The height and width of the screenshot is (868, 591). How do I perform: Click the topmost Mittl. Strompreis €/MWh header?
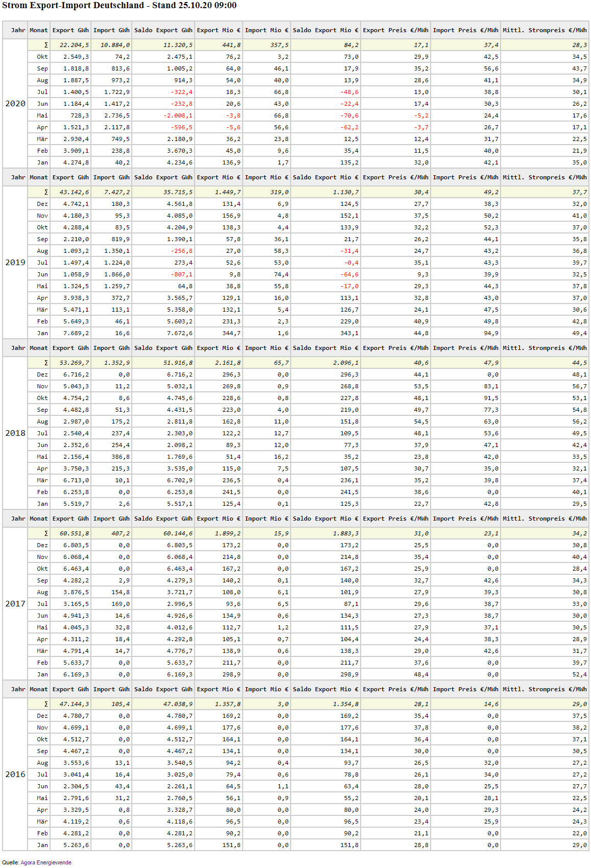pos(545,30)
